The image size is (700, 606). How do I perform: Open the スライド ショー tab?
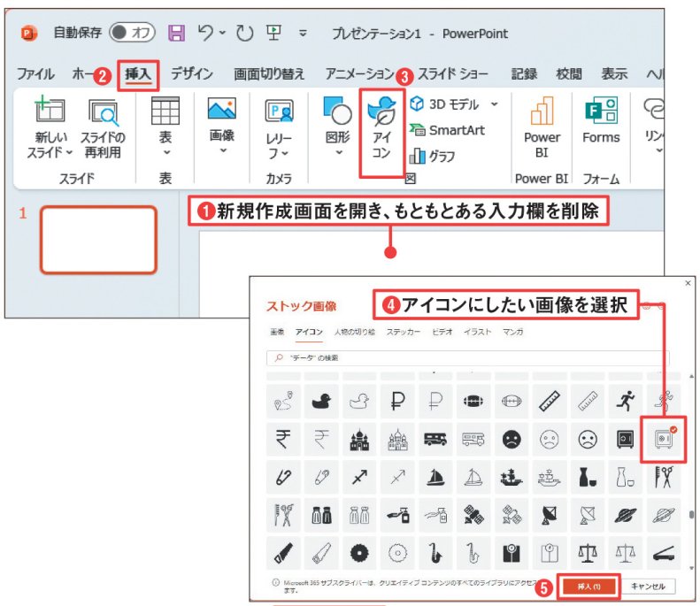pos(453,73)
